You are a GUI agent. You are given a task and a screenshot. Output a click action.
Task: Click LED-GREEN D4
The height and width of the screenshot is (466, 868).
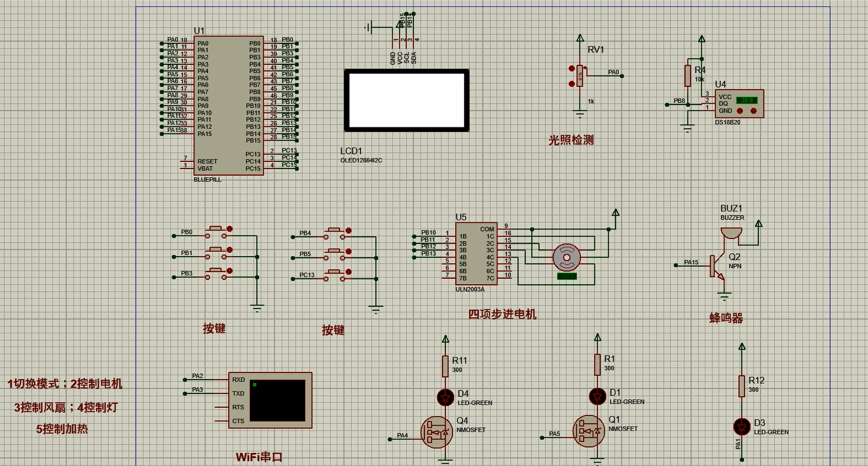[x=445, y=397]
